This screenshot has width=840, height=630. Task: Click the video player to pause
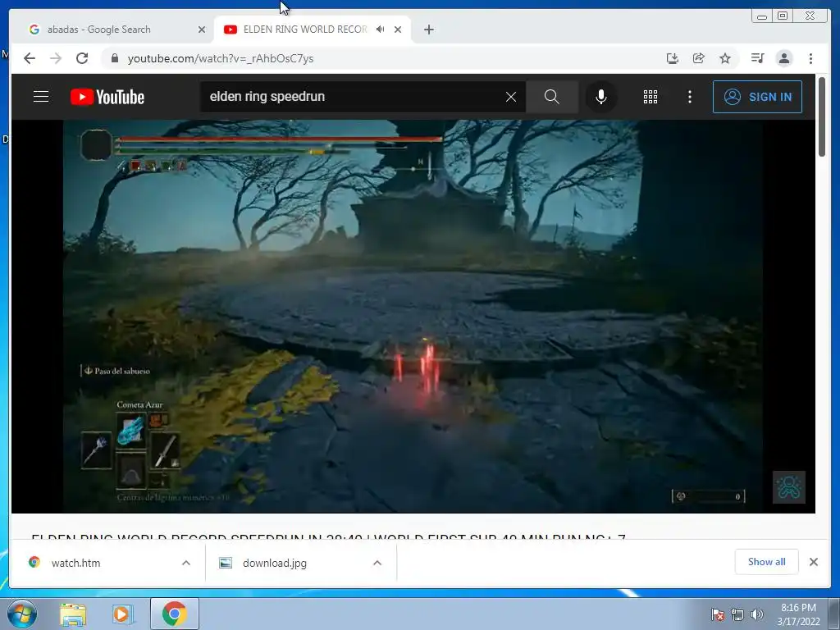(x=413, y=316)
